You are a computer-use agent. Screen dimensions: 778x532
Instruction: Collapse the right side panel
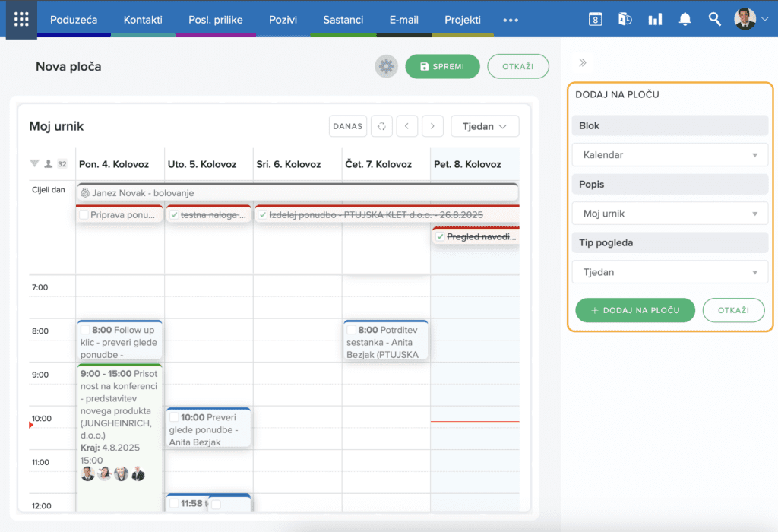pyautogui.click(x=583, y=63)
